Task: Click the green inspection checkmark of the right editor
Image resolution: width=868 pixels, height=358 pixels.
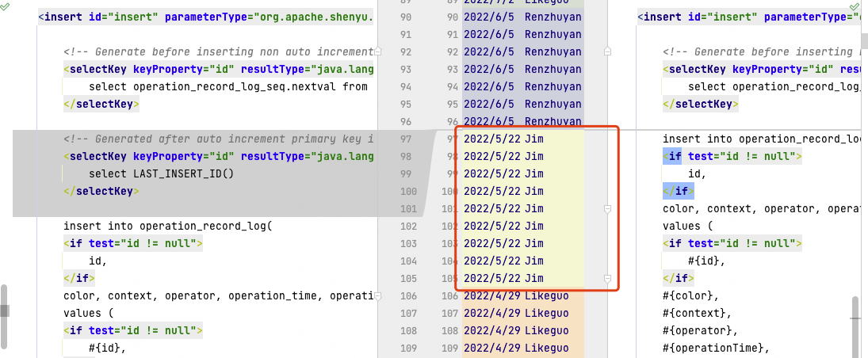Action: tap(853, 6)
